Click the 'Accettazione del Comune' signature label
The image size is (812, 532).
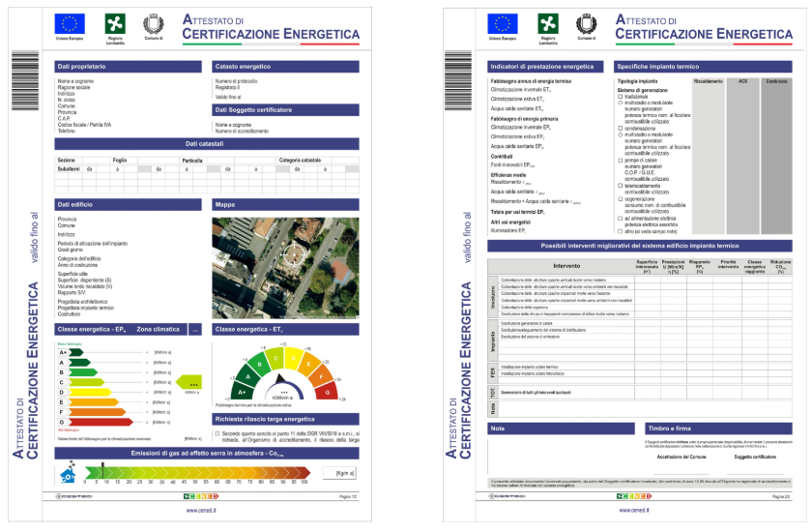pos(681,457)
